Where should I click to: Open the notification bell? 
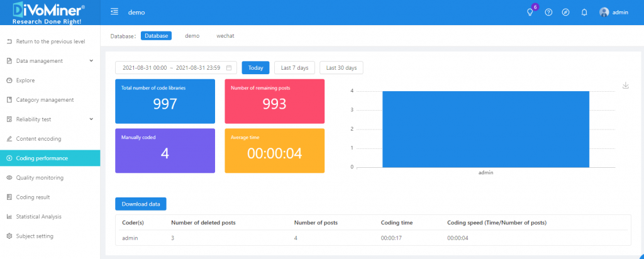[x=584, y=12]
